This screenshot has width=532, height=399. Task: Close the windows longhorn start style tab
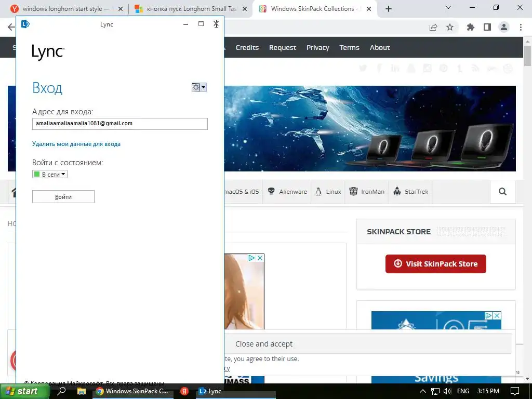coord(121,9)
